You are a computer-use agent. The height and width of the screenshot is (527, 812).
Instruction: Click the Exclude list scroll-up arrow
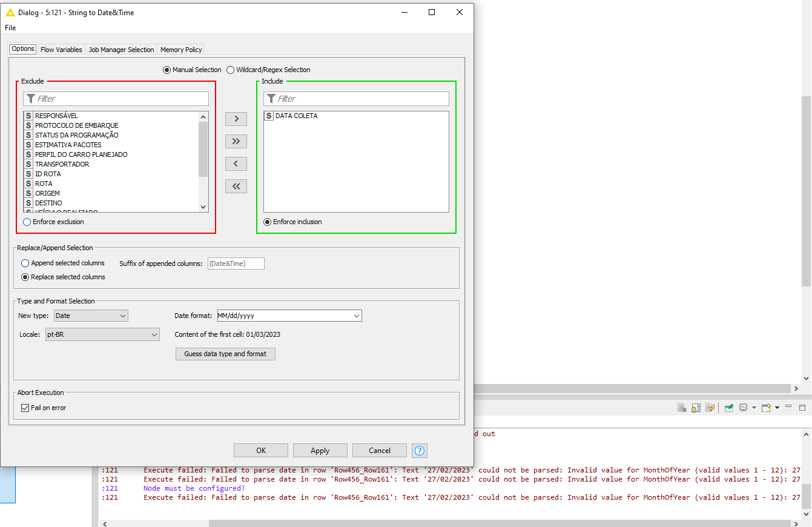[x=203, y=117]
